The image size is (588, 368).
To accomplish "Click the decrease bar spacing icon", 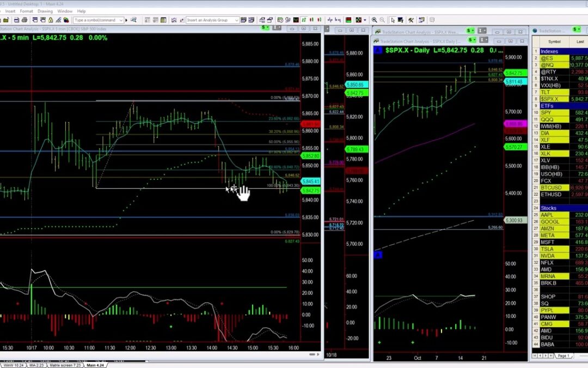I will point(329,20).
